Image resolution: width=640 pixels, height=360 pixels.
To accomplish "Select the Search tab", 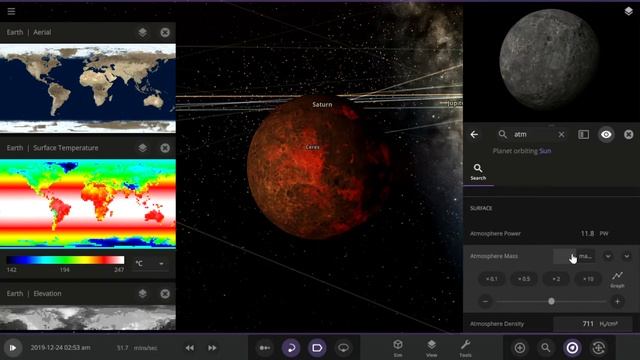I will [478, 172].
